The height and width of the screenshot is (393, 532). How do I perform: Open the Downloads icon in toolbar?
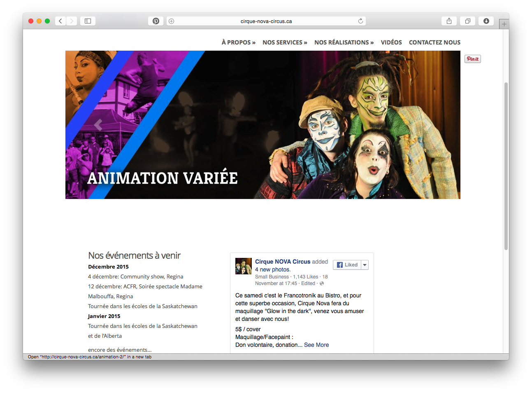point(486,21)
